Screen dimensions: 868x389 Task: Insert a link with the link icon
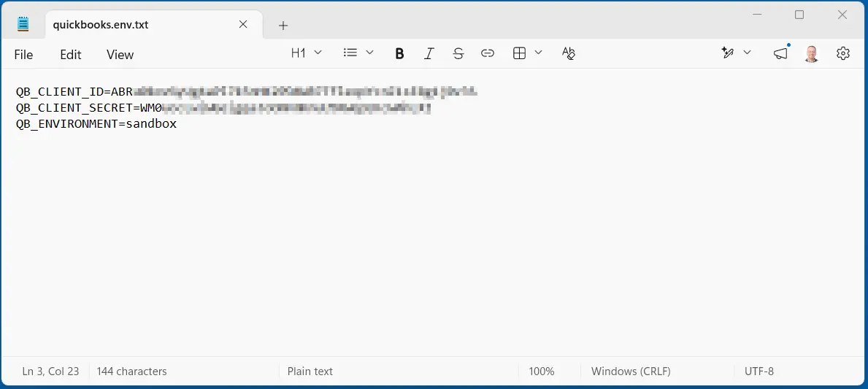pos(487,53)
